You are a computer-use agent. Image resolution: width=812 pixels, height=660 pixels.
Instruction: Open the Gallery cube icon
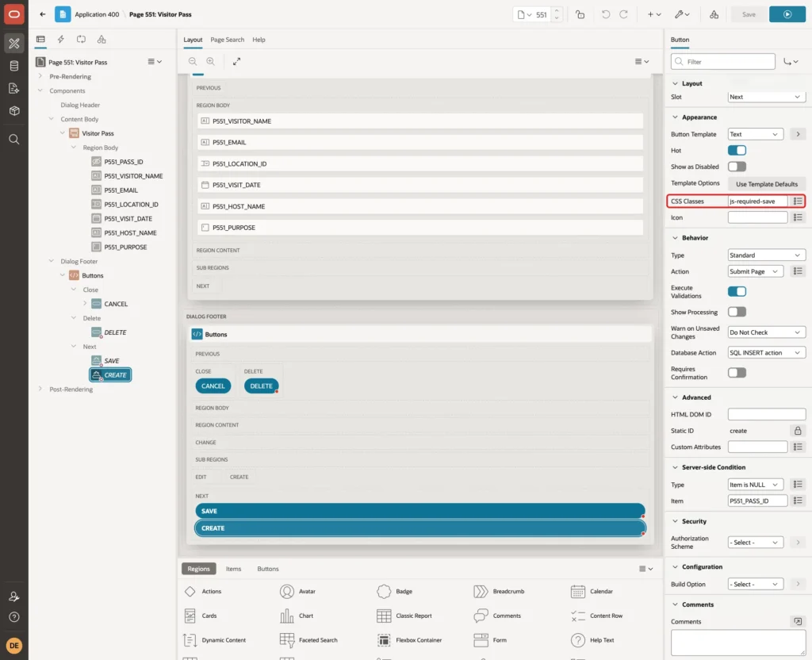click(x=14, y=111)
